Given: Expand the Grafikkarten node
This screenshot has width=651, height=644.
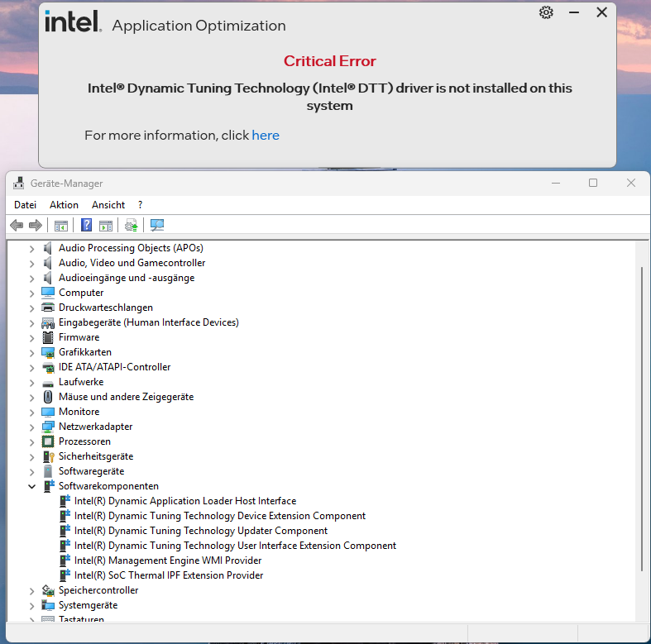Looking at the screenshot, I should [x=32, y=353].
